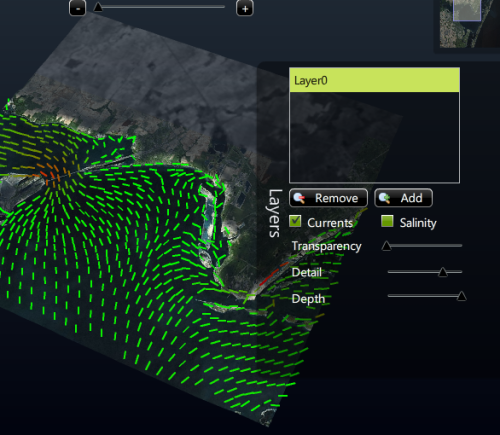Select the zoom slider triangle handle
This screenshot has height=435, width=500.
pyautogui.click(x=98, y=7)
